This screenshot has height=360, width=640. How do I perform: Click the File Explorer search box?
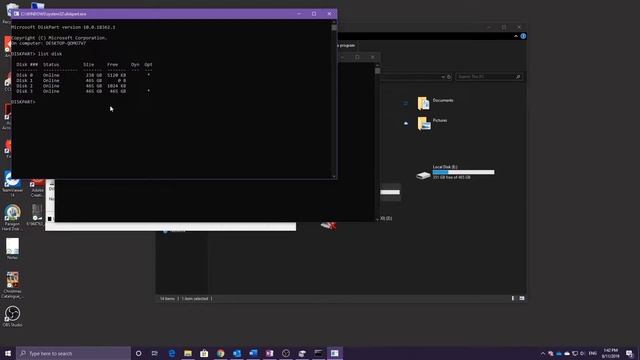[x=489, y=77]
